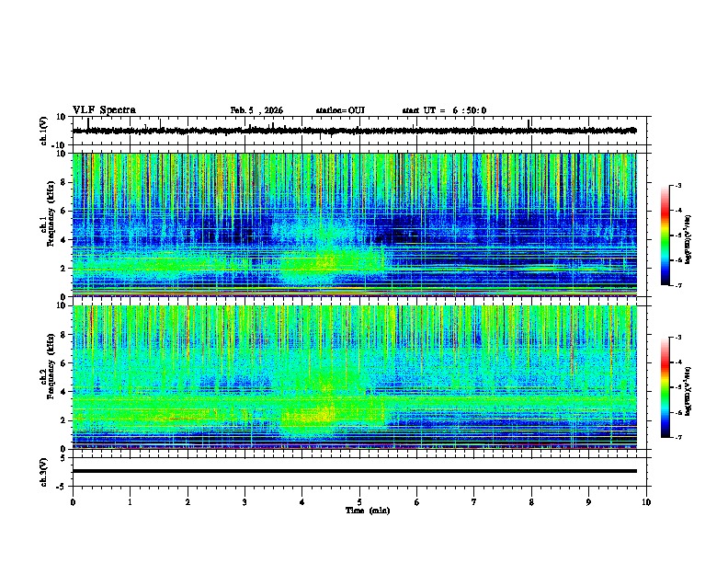Click the "8" kHz tick of ch.1 frequency axis
The width and height of the screenshot is (728, 563).
(64, 182)
